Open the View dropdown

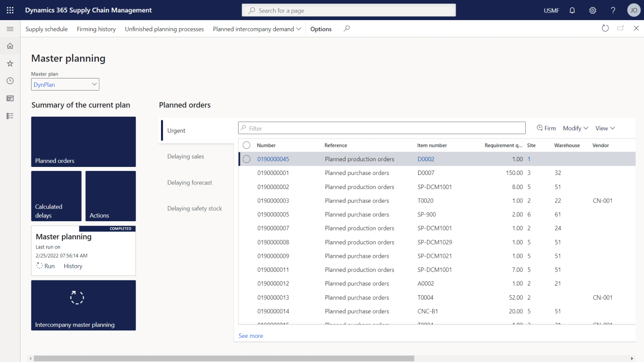click(x=605, y=128)
